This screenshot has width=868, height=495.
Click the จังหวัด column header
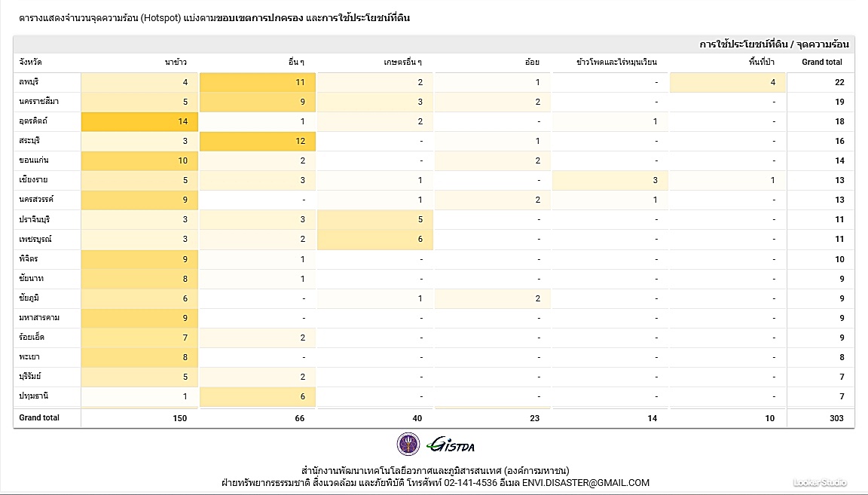31,63
